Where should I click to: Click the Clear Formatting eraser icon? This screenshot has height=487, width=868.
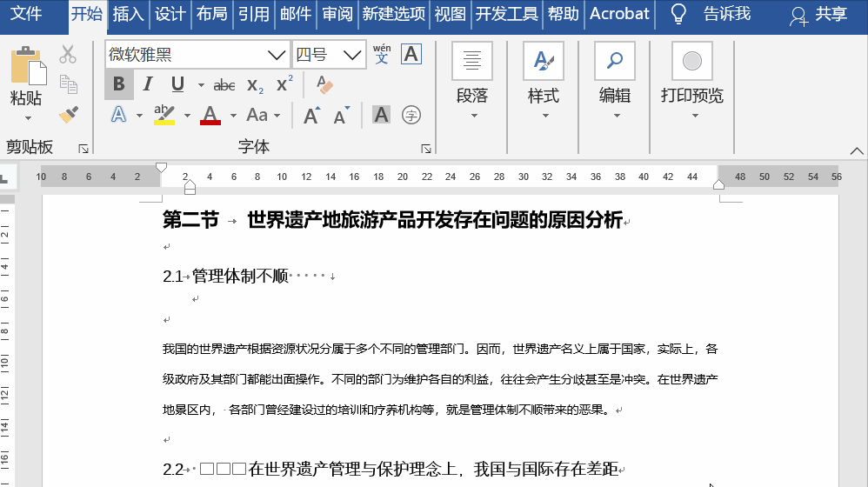tap(324, 85)
